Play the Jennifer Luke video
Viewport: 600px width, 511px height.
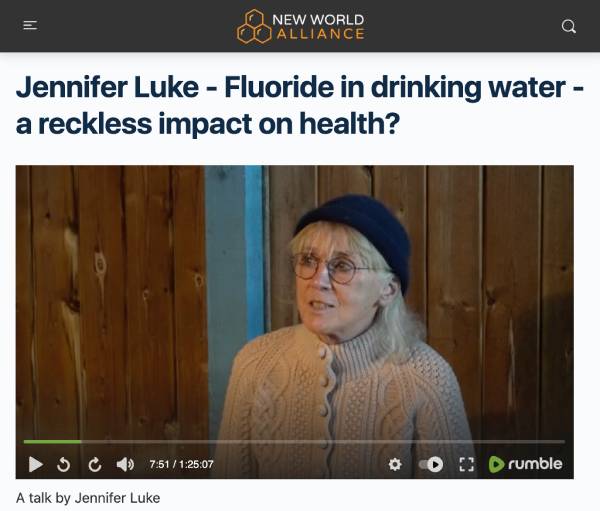pyautogui.click(x=36, y=464)
